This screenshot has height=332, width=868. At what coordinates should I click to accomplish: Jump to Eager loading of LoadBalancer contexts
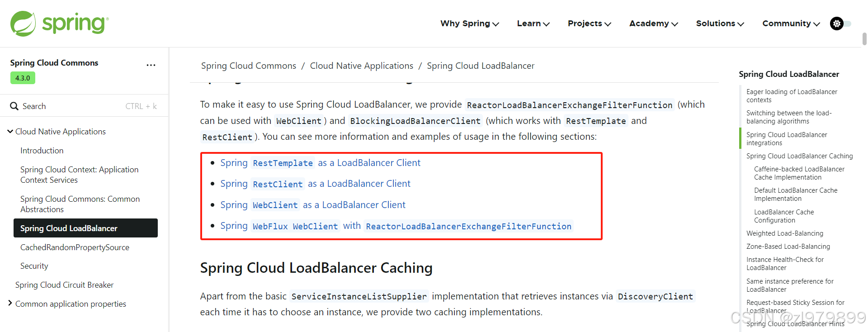click(792, 96)
